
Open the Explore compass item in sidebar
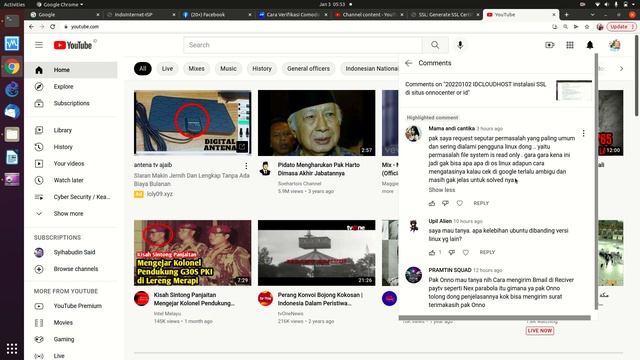tap(71, 87)
